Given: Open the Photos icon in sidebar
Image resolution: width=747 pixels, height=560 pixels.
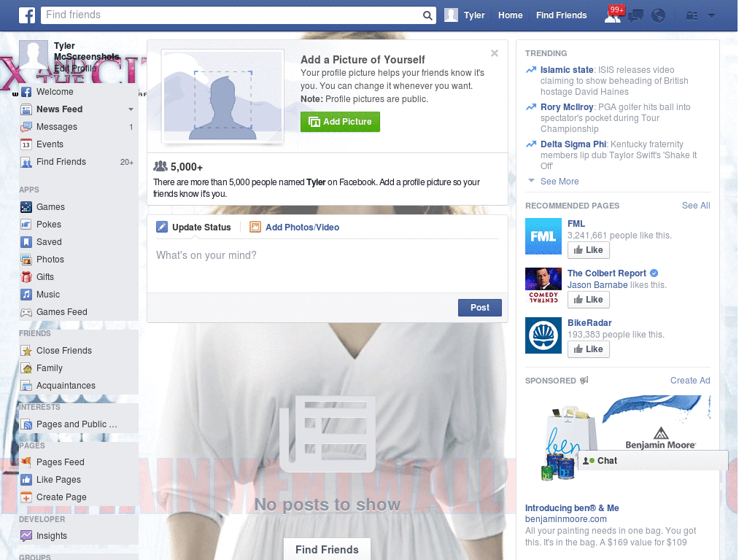Looking at the screenshot, I should [x=26, y=260].
